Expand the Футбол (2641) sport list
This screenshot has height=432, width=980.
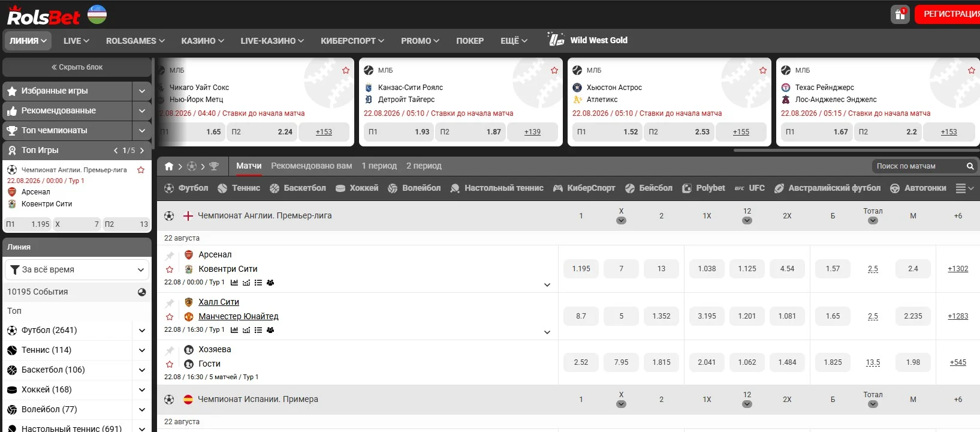[x=142, y=331]
